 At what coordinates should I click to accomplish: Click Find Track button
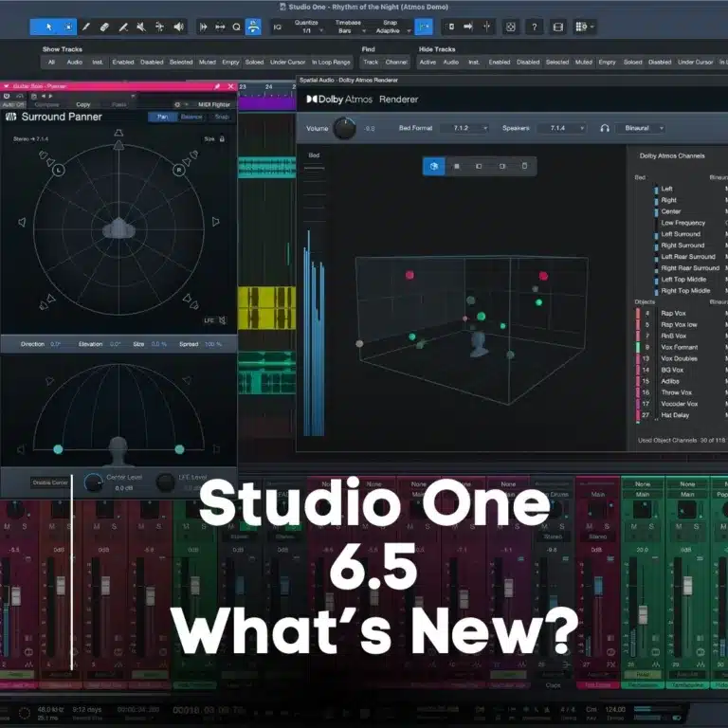click(x=371, y=62)
